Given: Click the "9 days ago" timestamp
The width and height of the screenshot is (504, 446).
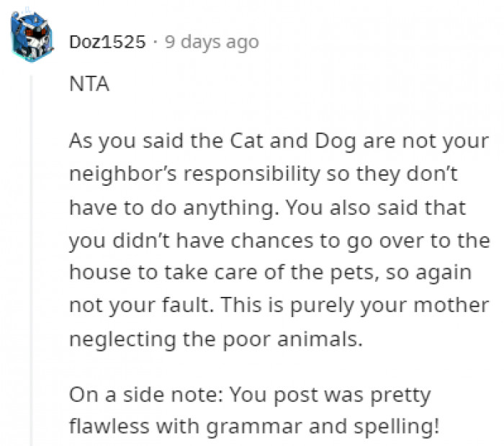Looking at the screenshot, I should pyautogui.click(x=211, y=43).
